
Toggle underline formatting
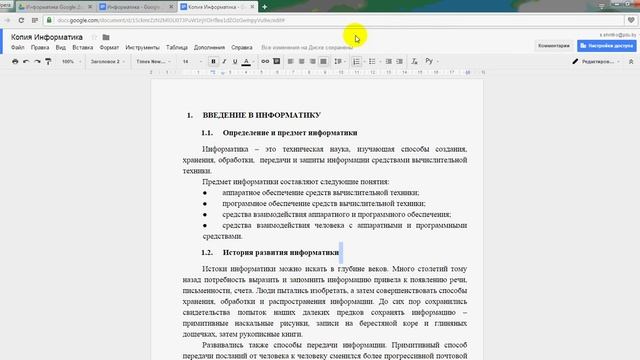point(235,62)
